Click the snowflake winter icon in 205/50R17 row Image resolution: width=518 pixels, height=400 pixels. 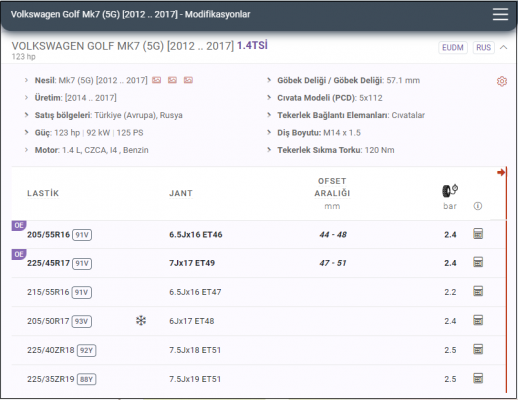141,321
